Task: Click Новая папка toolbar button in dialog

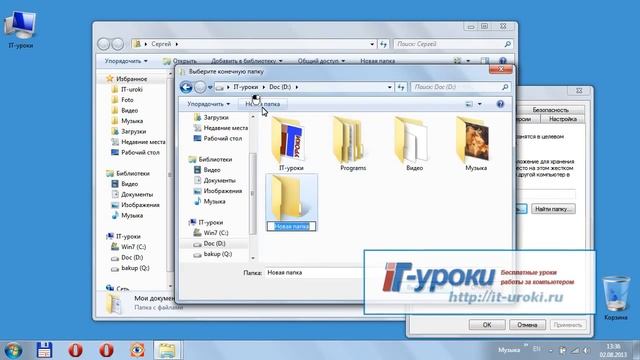Action: tap(262, 104)
